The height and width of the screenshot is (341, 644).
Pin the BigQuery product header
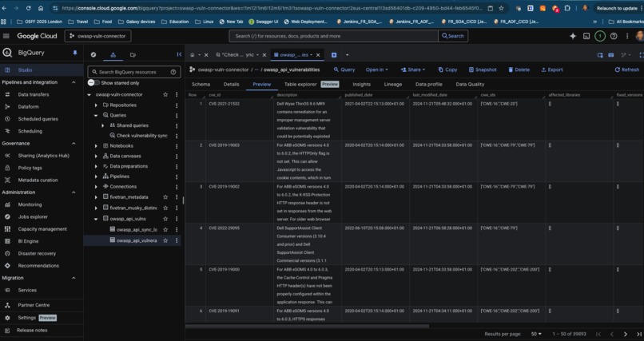[x=75, y=53]
